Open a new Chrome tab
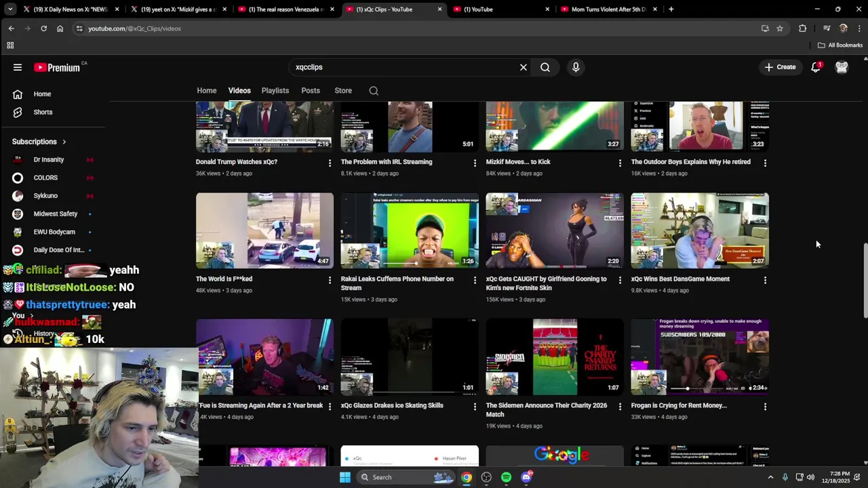This screenshot has width=868, height=488. pyautogui.click(x=671, y=9)
